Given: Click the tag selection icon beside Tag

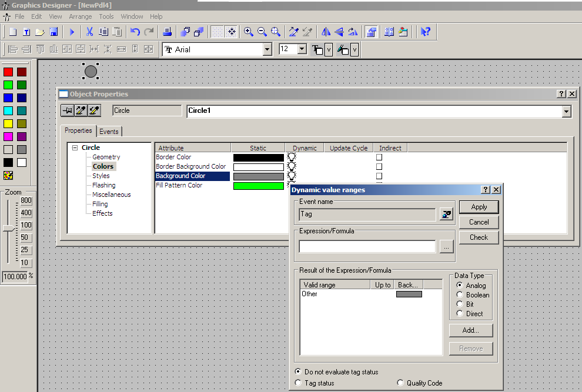Looking at the screenshot, I should tap(446, 215).
